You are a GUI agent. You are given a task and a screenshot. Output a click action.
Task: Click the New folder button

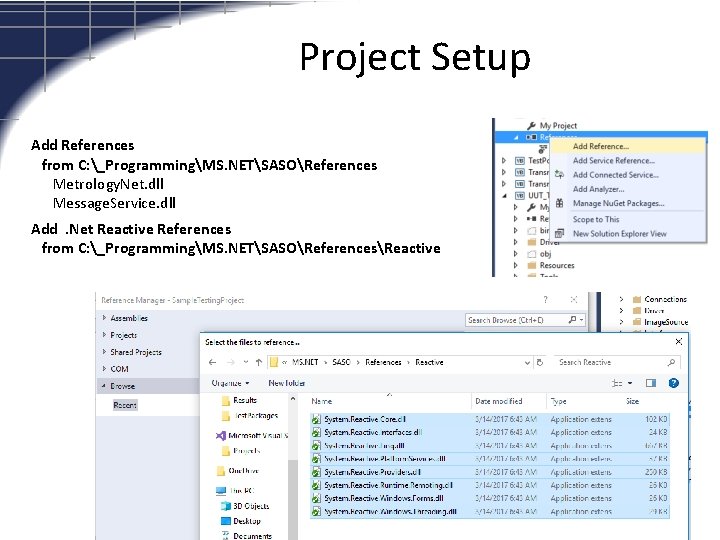tap(287, 383)
